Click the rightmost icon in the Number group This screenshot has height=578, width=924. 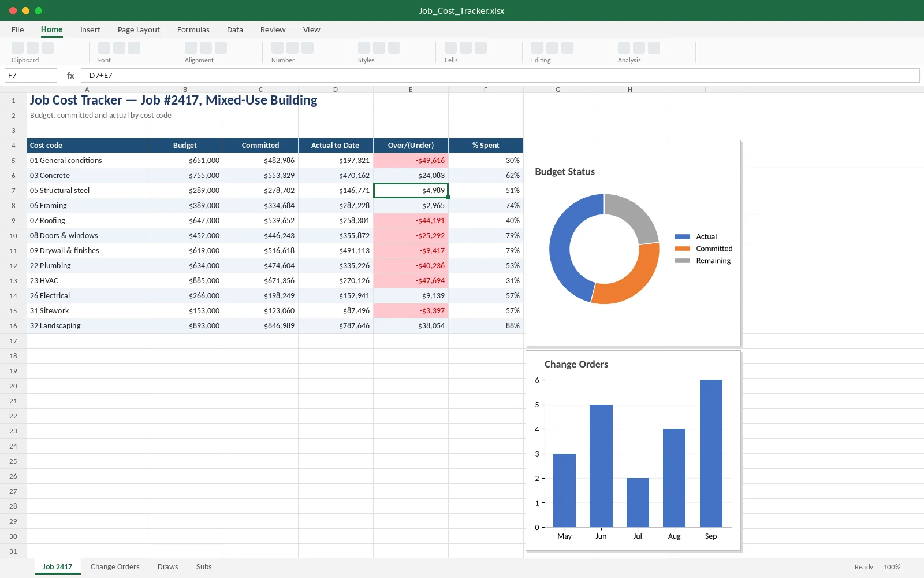point(308,48)
